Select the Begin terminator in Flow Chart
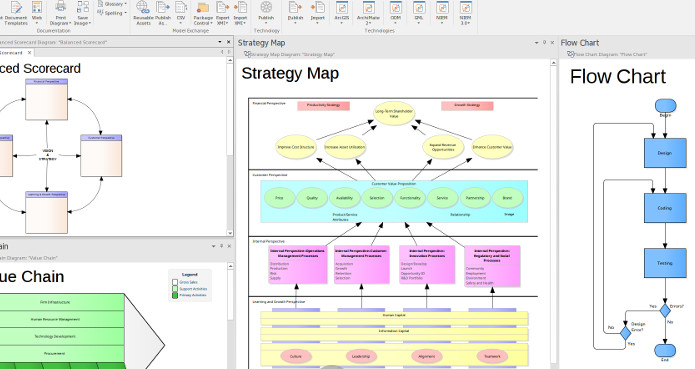 click(x=665, y=106)
